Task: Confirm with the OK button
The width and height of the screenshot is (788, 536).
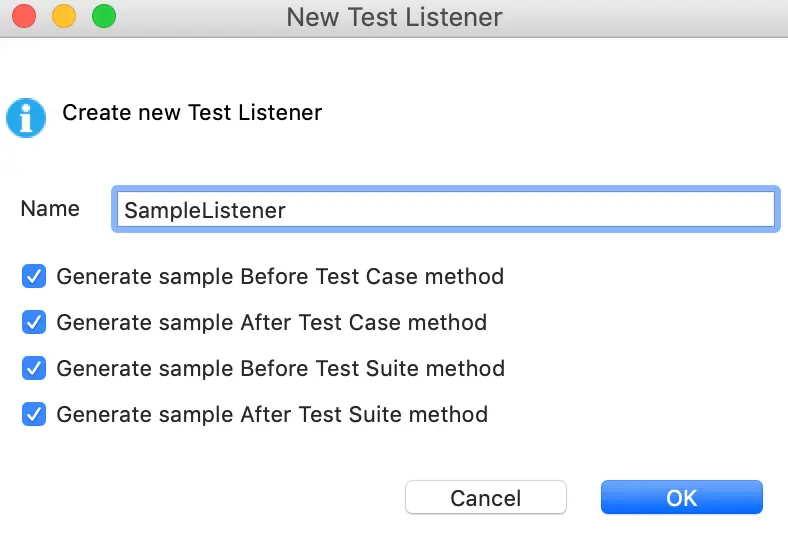Action: pyautogui.click(x=681, y=497)
